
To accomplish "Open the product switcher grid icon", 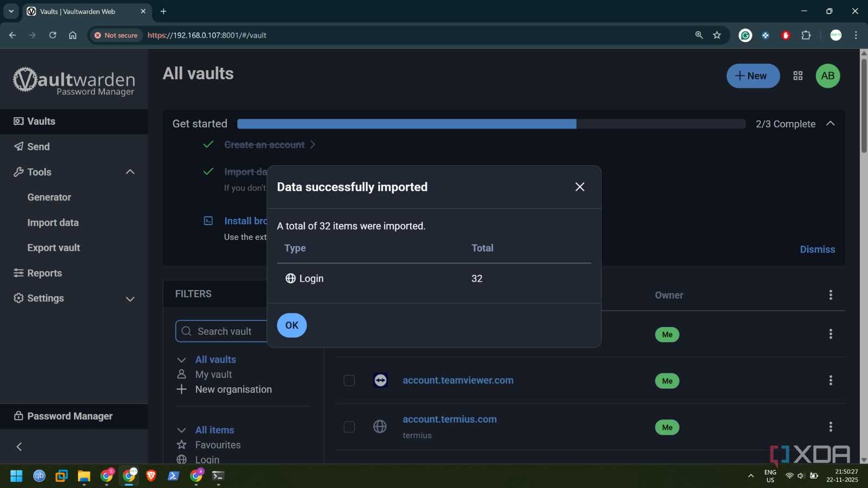I will point(797,76).
